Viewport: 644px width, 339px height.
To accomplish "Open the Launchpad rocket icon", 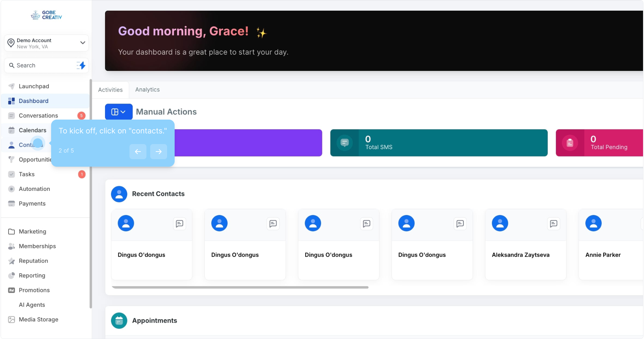I will (12, 86).
